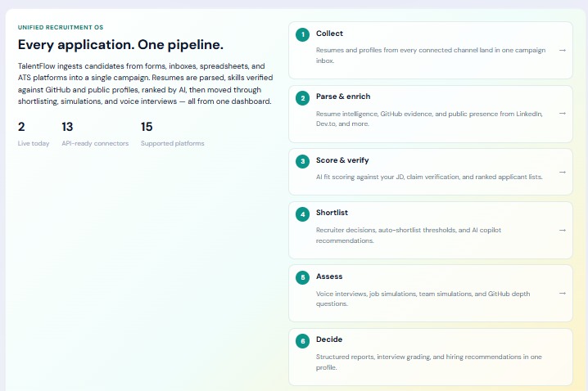Click the arrow on Score & verify card
This screenshot has width=588, height=391.
(x=562, y=172)
